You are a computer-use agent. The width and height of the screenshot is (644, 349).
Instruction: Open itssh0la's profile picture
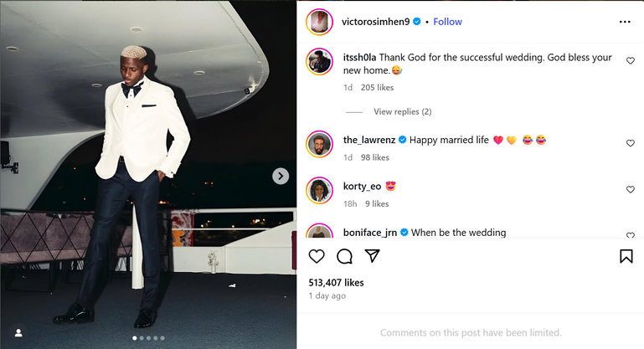pos(320,61)
